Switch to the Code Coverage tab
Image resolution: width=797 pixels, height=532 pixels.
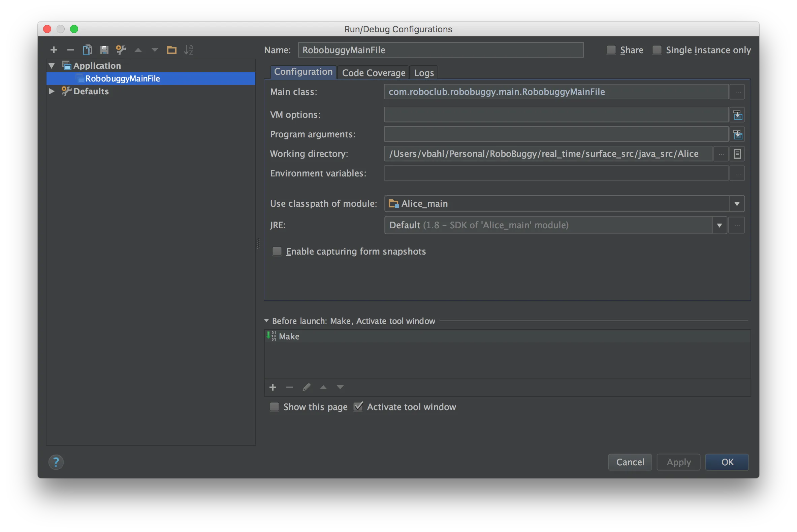(x=373, y=73)
